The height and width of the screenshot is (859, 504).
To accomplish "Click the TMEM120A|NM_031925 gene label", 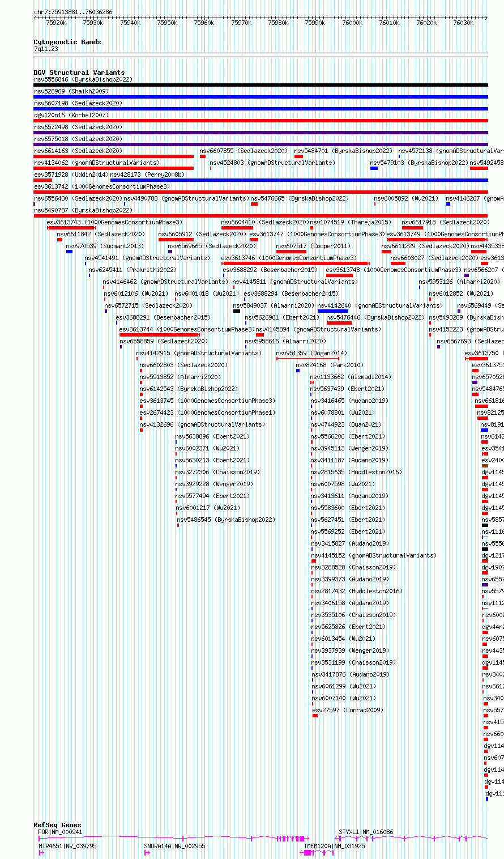I will click(334, 846).
